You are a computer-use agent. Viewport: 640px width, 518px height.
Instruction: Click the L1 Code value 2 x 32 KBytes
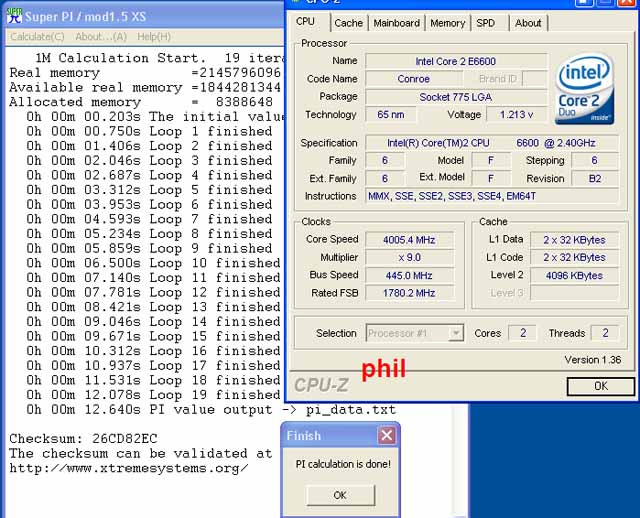click(x=574, y=258)
